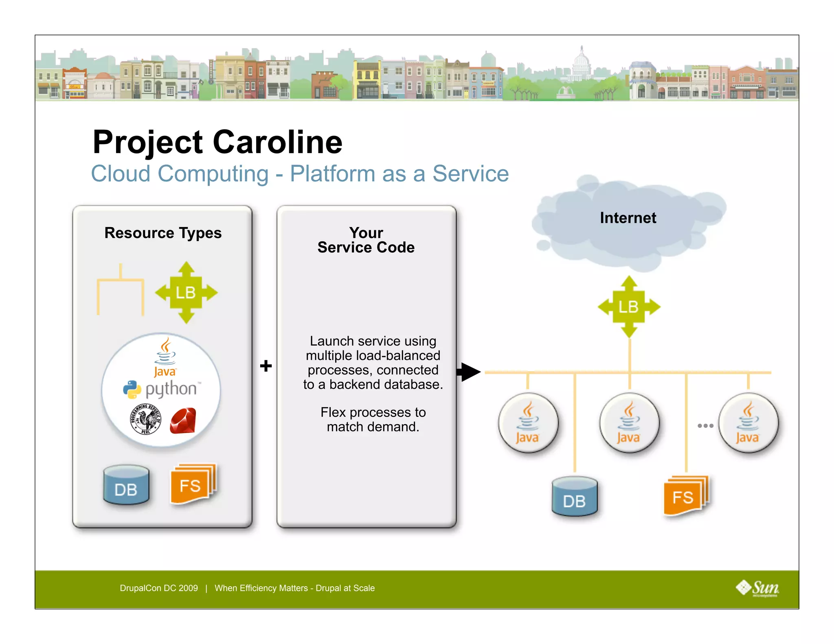Screen dimensions: 834x644
Task: Click the Sun Microsystems logo in footer
Action: point(757,588)
